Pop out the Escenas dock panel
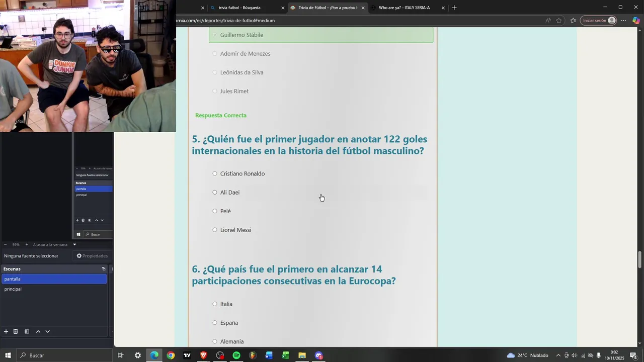 tap(104, 269)
